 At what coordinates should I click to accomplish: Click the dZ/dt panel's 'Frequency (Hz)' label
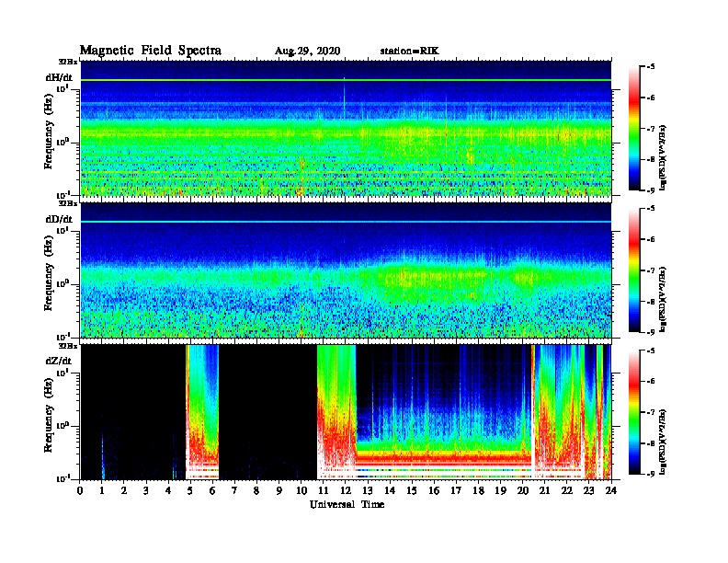(49, 415)
